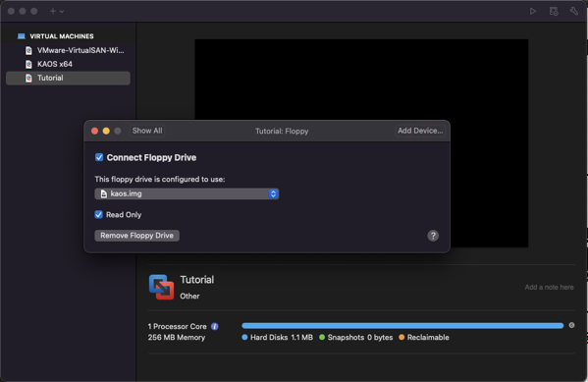Image resolution: width=588 pixels, height=382 pixels.
Task: Open help with the question mark button
Action: [433, 236]
